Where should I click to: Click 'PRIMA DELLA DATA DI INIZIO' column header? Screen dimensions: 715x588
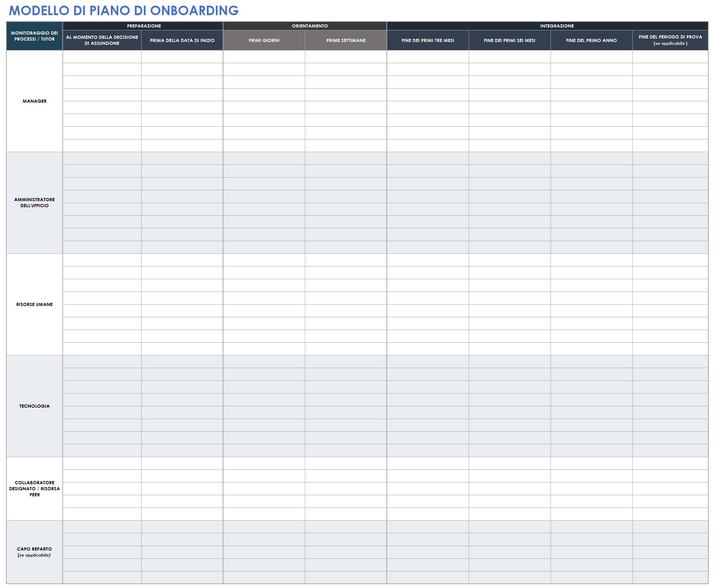[182, 40]
